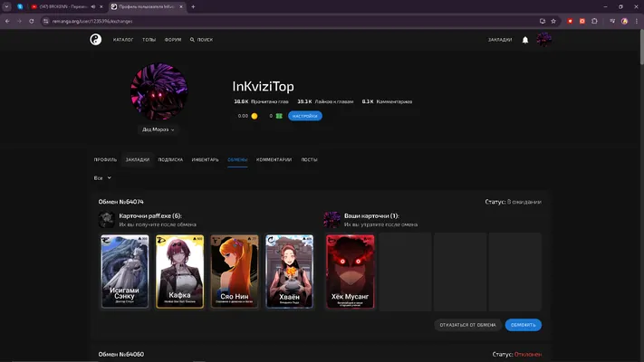Image resolution: width=644 pixels, height=362 pixels.
Task: Select the Кафка card thumbnail
Action: point(179,271)
